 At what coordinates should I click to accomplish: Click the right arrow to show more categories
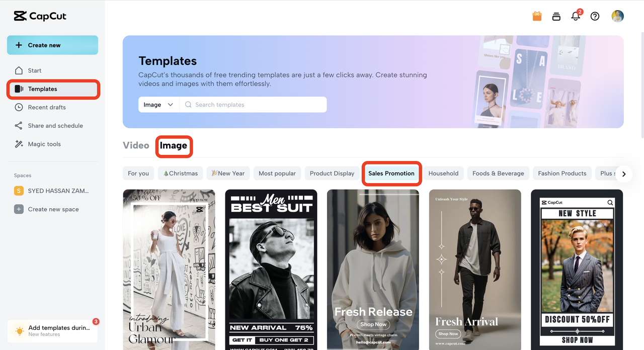(624, 174)
